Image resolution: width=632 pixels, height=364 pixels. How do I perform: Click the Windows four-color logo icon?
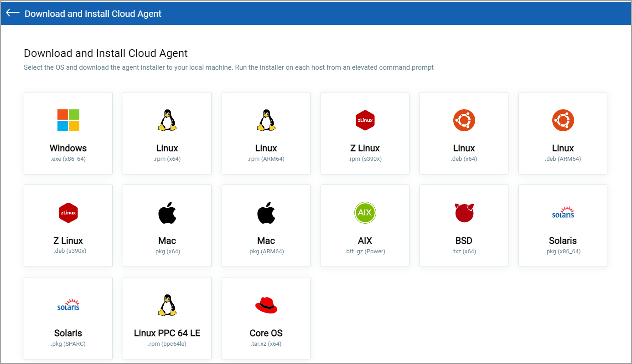(68, 120)
